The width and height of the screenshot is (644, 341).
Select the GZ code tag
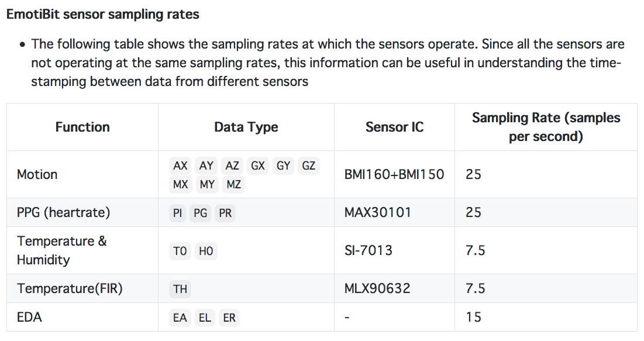(x=308, y=166)
